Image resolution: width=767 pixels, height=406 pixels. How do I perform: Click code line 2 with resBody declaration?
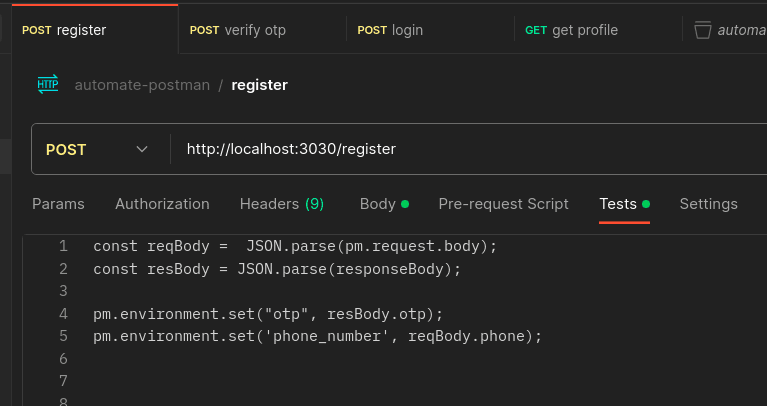coord(277,269)
